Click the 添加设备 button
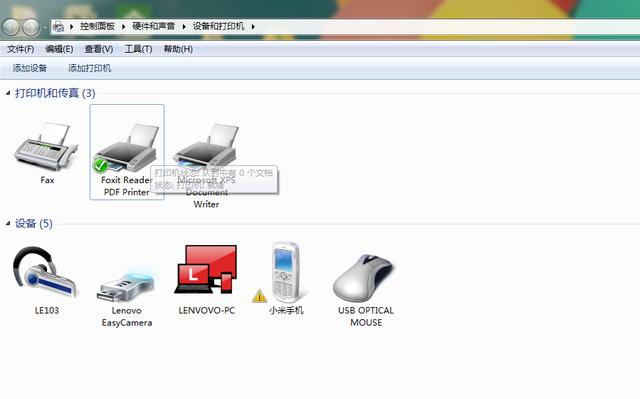640x399 pixels. pyautogui.click(x=30, y=68)
